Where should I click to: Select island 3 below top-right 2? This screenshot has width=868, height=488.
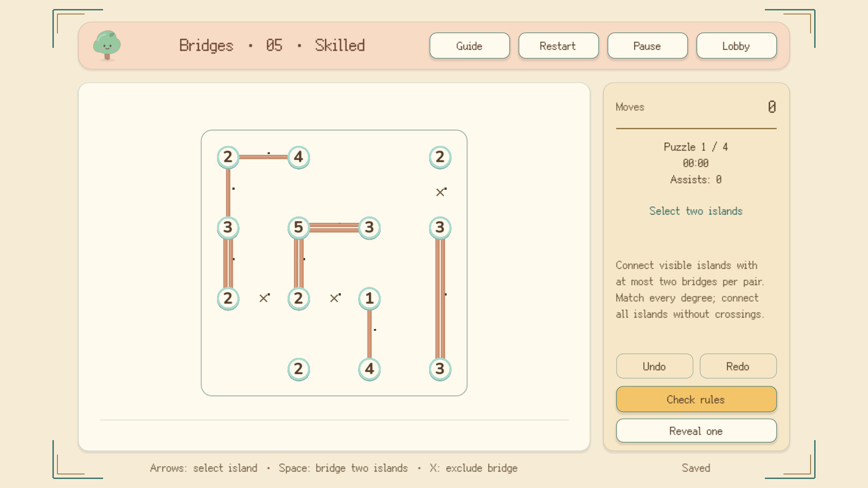point(440,228)
